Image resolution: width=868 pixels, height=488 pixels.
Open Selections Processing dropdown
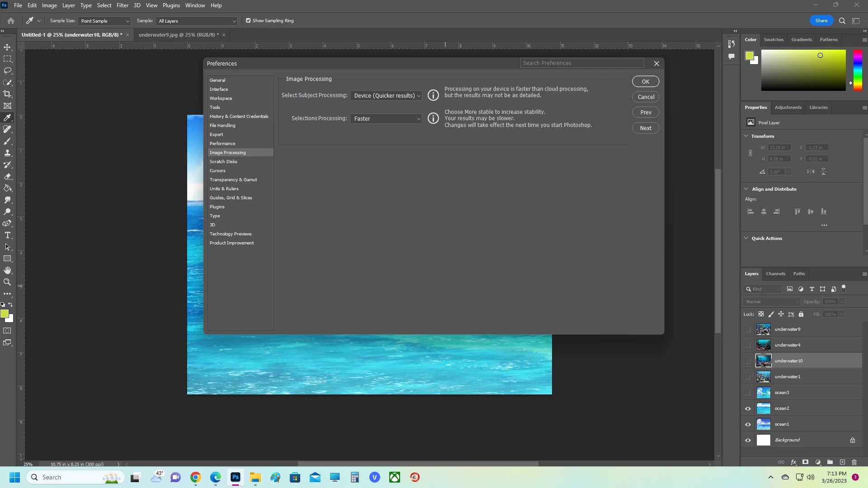point(386,118)
